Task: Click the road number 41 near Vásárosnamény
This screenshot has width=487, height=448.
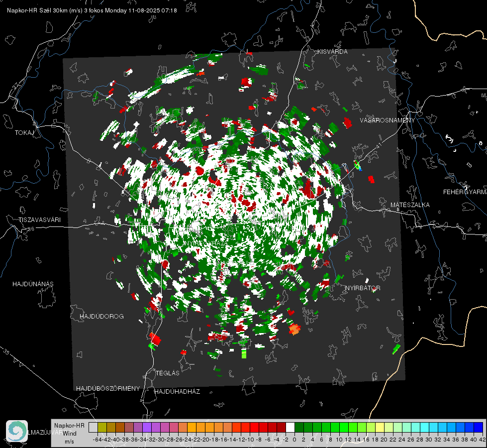Action: (x=378, y=146)
